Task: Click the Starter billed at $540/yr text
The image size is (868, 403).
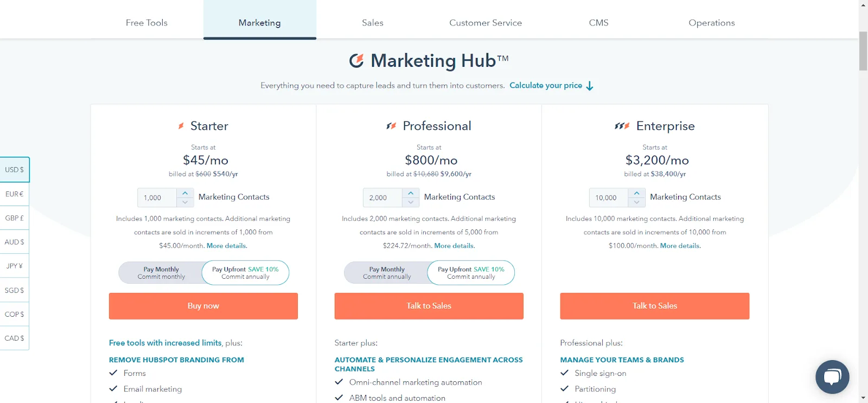Action: point(203,174)
